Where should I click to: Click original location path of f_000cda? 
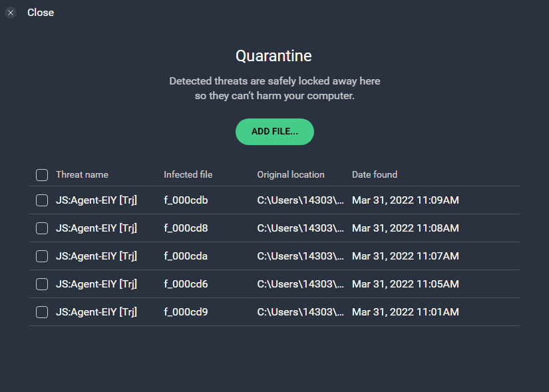click(300, 256)
